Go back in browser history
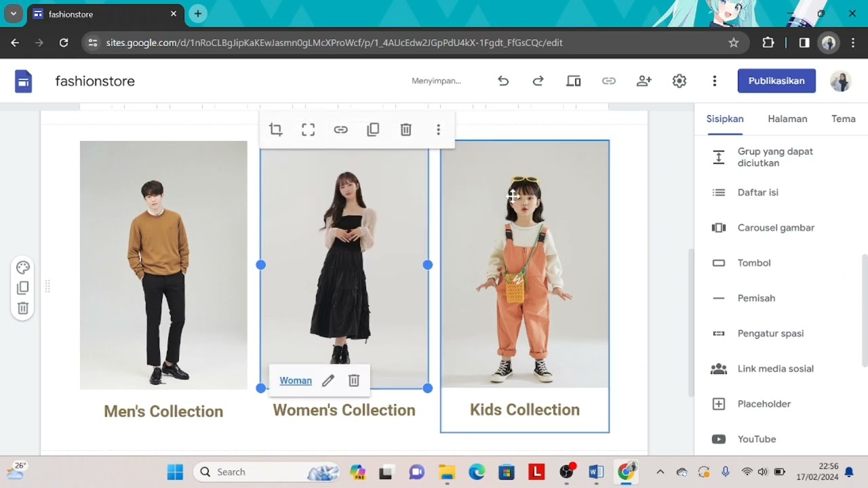 click(x=15, y=43)
